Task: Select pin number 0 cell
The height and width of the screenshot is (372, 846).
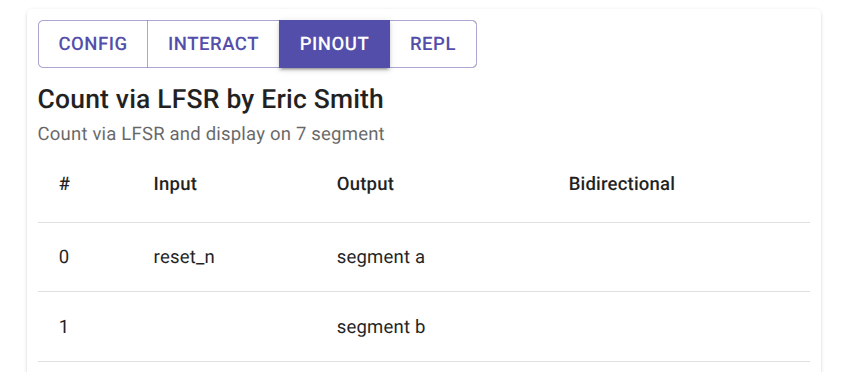Action: [x=64, y=257]
